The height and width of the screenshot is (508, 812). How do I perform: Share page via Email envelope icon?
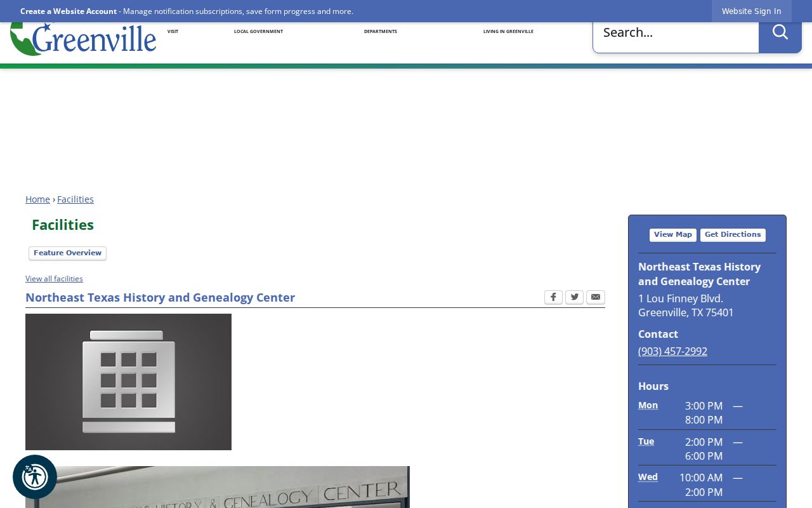(x=596, y=297)
